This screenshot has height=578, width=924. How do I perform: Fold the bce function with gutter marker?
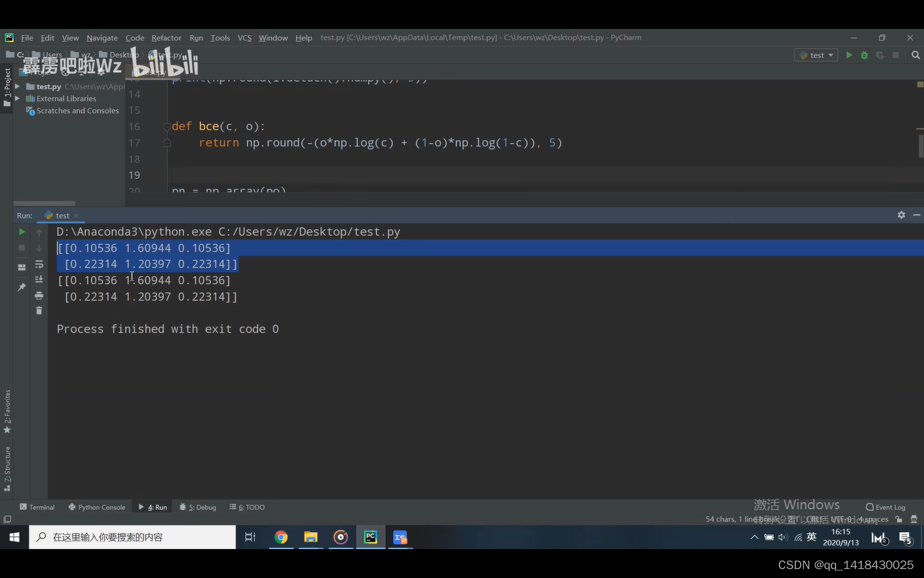coord(167,127)
